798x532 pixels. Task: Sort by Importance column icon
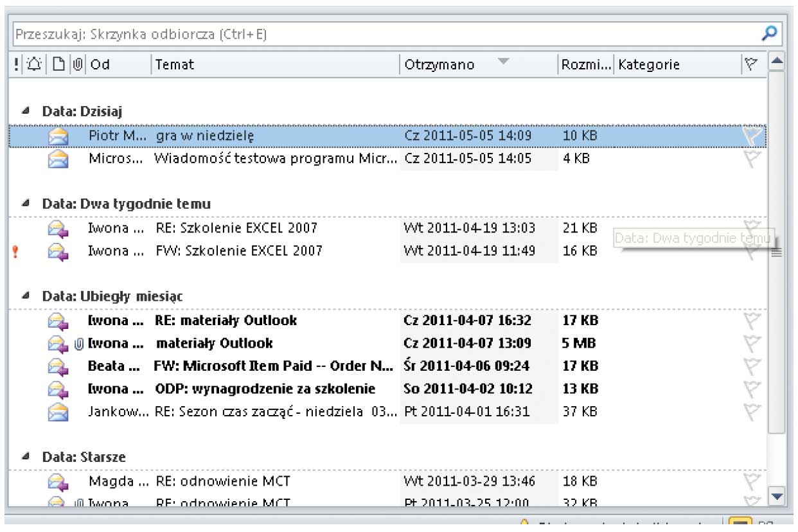click(16, 64)
